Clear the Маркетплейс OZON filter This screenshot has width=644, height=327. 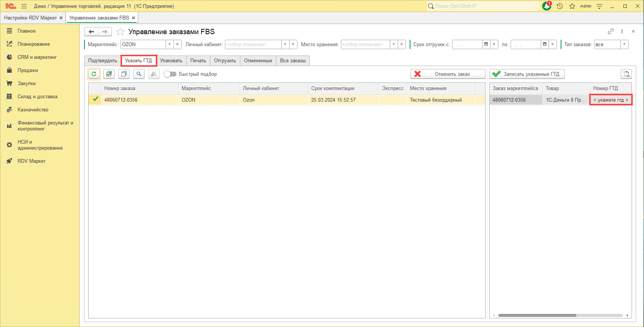(x=178, y=44)
